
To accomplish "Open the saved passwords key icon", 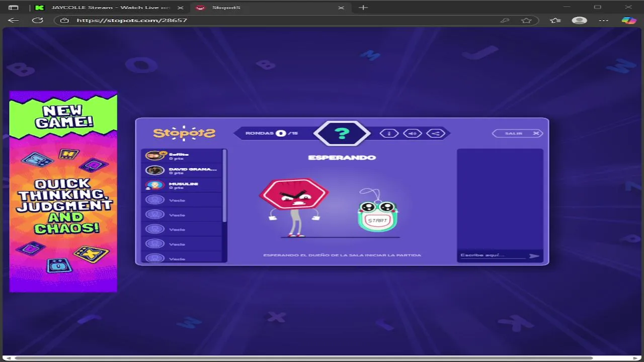I will point(505,20).
